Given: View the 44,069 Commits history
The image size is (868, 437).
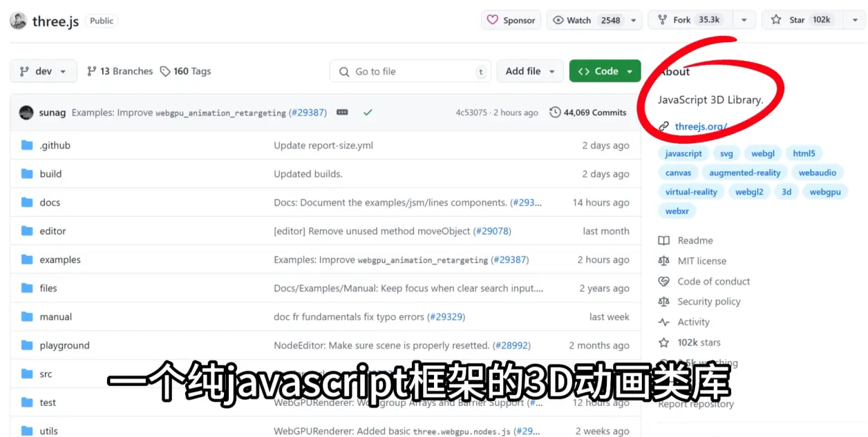Looking at the screenshot, I should click(588, 113).
